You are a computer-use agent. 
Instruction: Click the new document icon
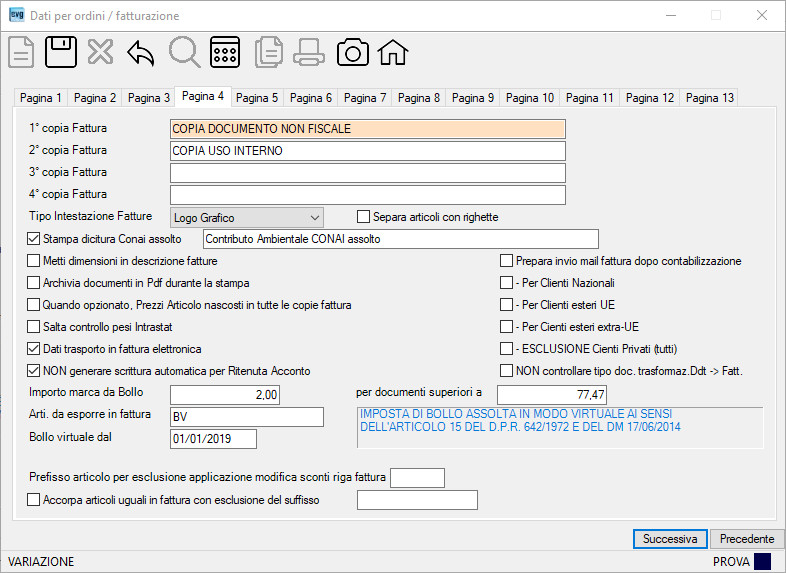point(21,52)
